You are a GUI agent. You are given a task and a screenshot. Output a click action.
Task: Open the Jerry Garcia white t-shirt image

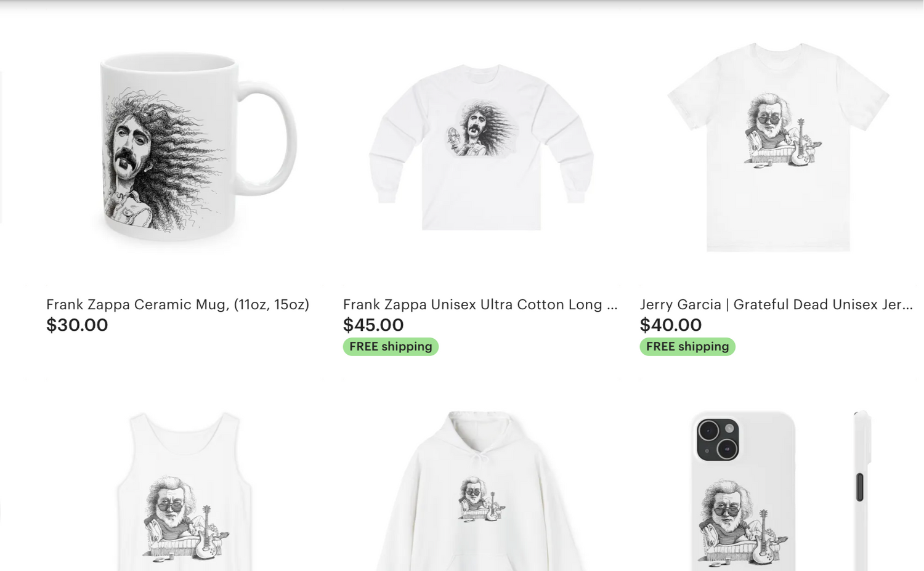pos(778,147)
